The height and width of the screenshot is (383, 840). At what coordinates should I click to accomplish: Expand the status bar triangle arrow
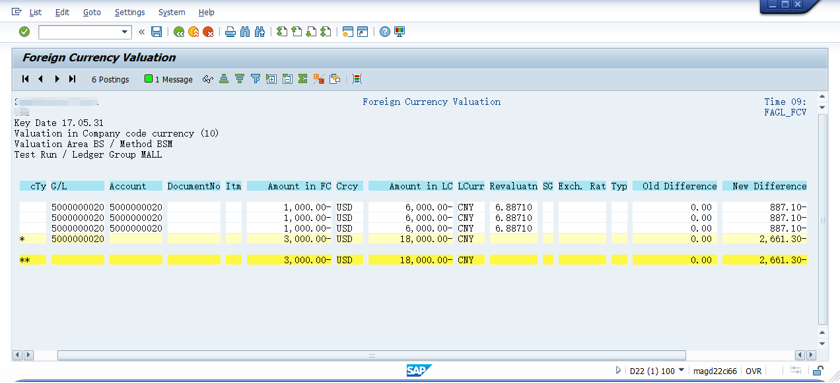tap(618, 370)
